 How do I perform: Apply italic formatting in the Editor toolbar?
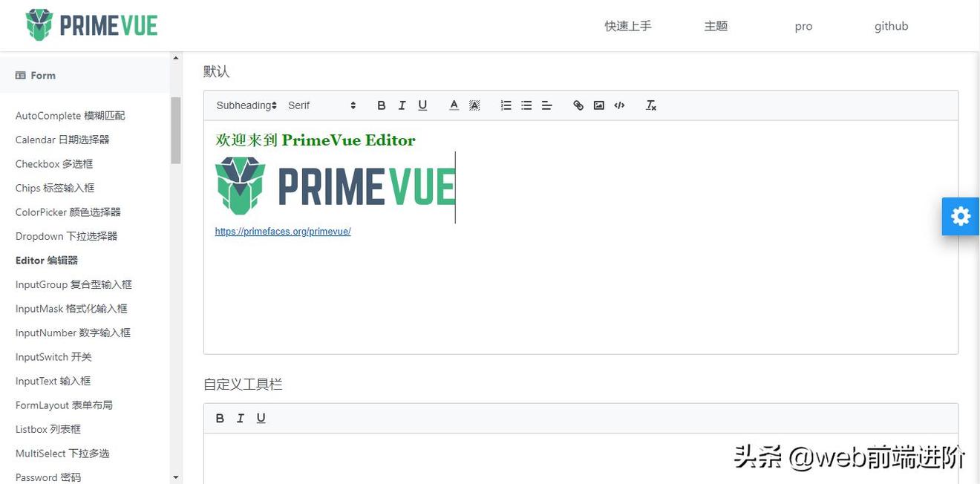coord(402,105)
